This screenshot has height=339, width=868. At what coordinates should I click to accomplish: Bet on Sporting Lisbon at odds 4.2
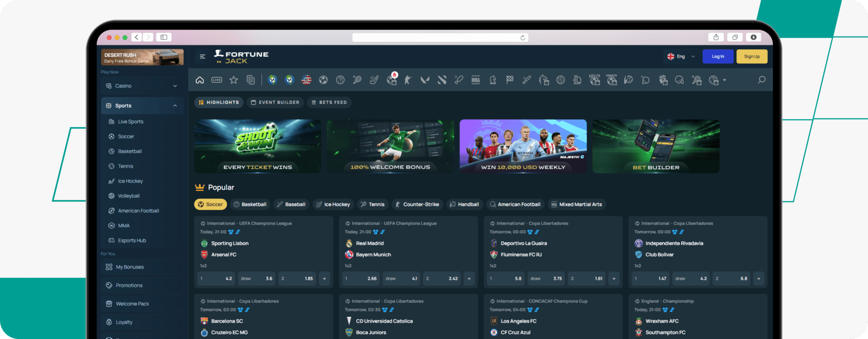(217, 279)
